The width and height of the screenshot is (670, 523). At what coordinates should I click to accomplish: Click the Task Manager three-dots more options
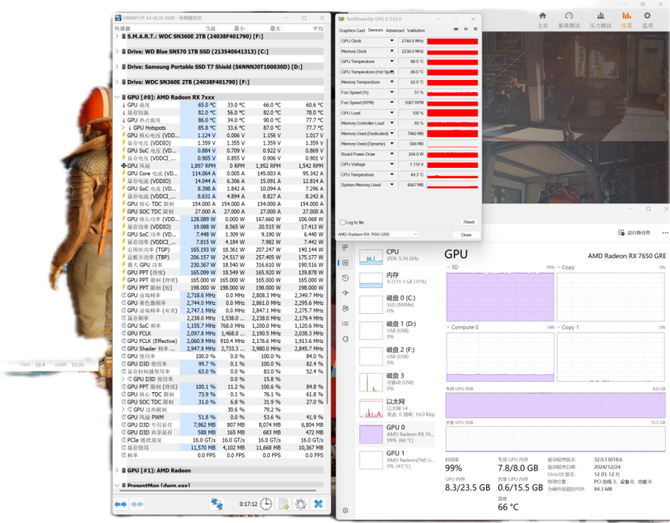coord(665,233)
